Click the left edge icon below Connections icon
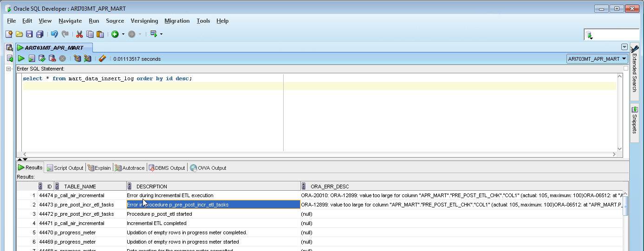 (9, 58)
